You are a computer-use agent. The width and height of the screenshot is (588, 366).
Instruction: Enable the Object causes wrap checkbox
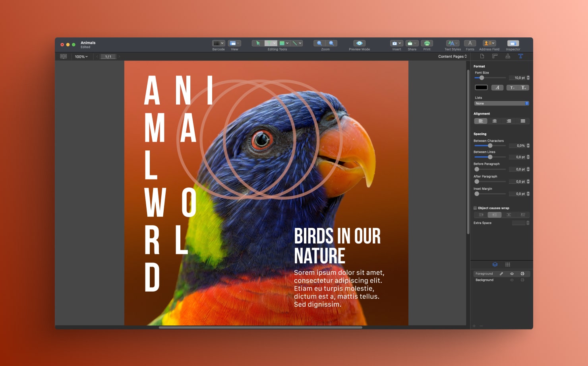(475, 208)
